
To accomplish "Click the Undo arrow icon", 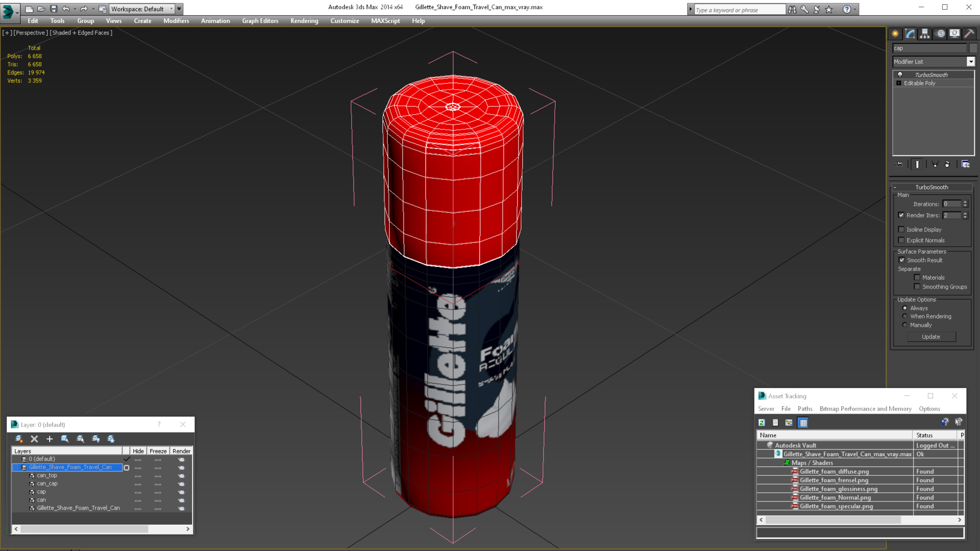I will [x=66, y=9].
